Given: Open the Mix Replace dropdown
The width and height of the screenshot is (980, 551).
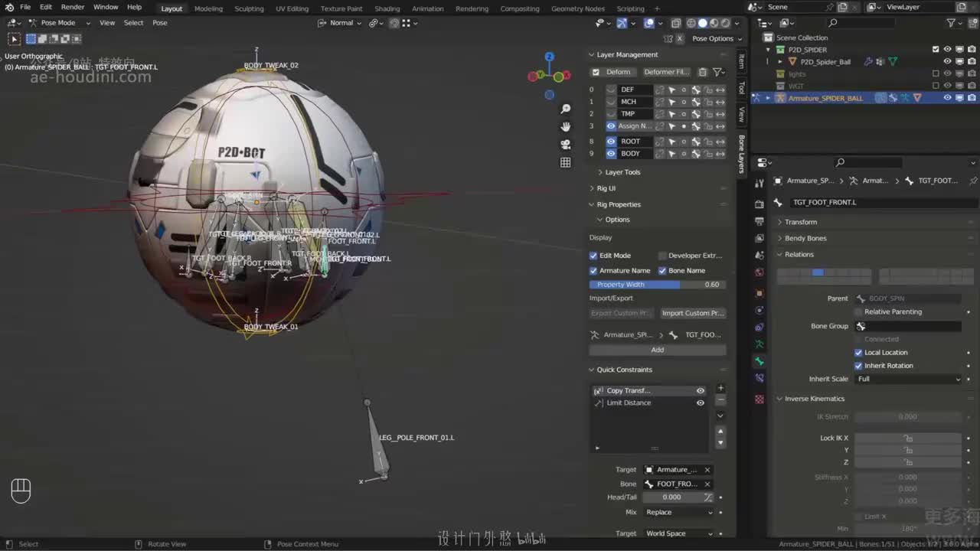Looking at the screenshot, I should coord(679,513).
